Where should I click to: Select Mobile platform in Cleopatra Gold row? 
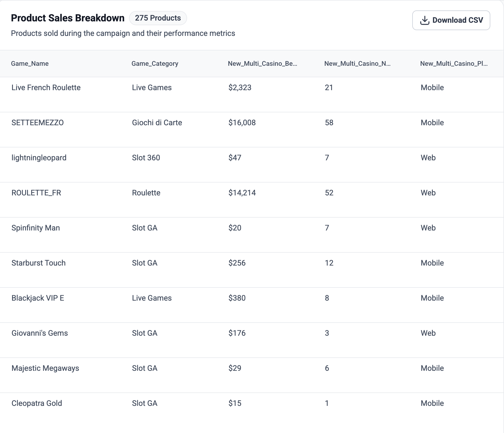pyautogui.click(x=432, y=403)
